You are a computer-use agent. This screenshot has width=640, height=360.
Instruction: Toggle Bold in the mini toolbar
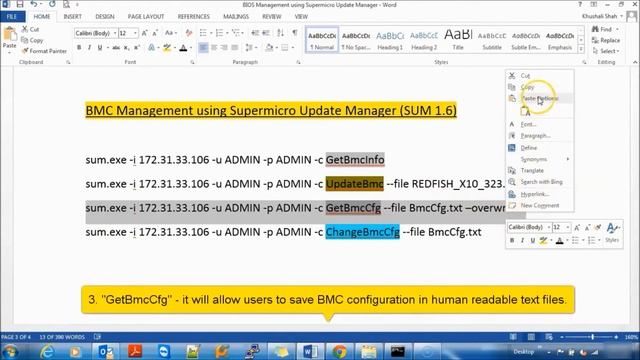click(x=512, y=240)
